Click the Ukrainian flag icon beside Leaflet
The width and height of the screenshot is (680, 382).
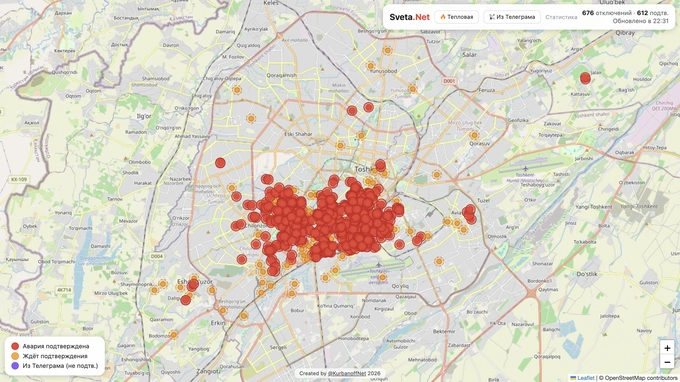(573, 378)
